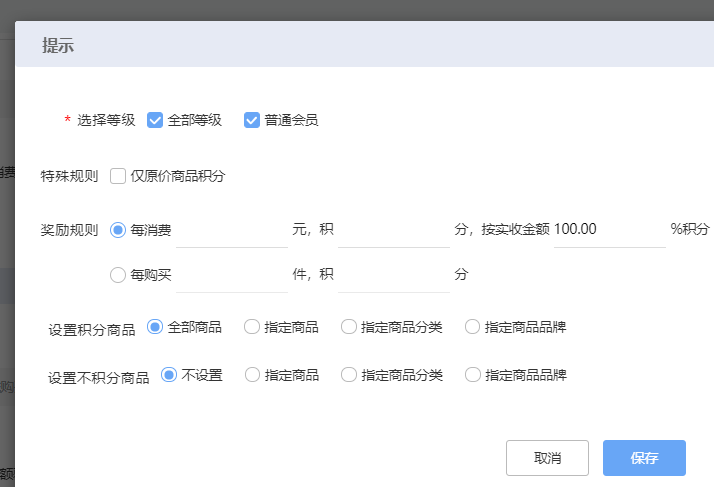Viewport: 714px width, 487px height.
Task: Uncheck the 全部等级 checkbox
Action: (x=155, y=120)
